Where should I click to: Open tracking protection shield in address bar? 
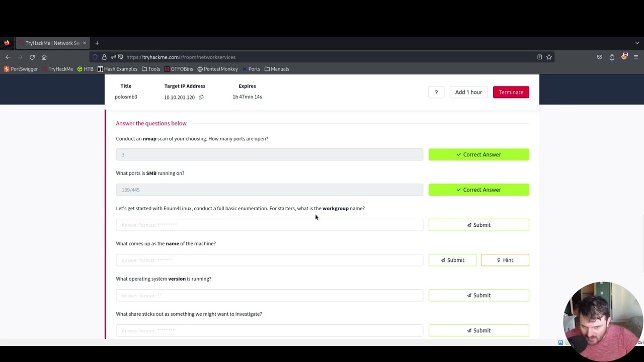point(95,57)
